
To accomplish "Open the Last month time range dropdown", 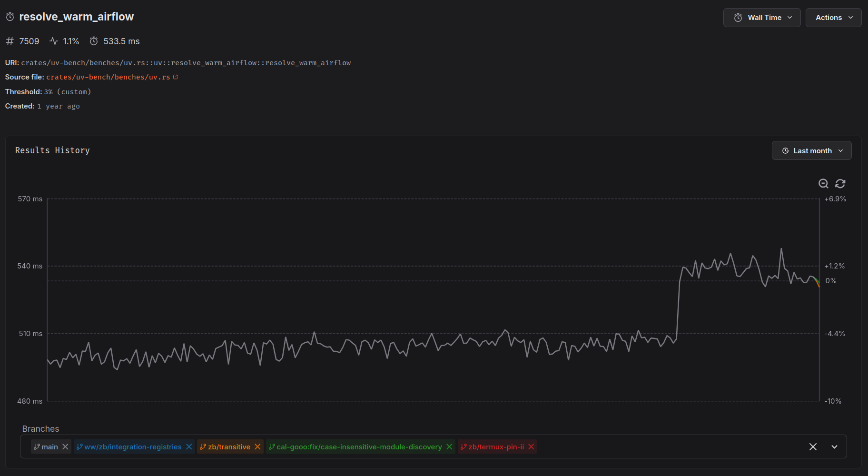I will pos(811,150).
